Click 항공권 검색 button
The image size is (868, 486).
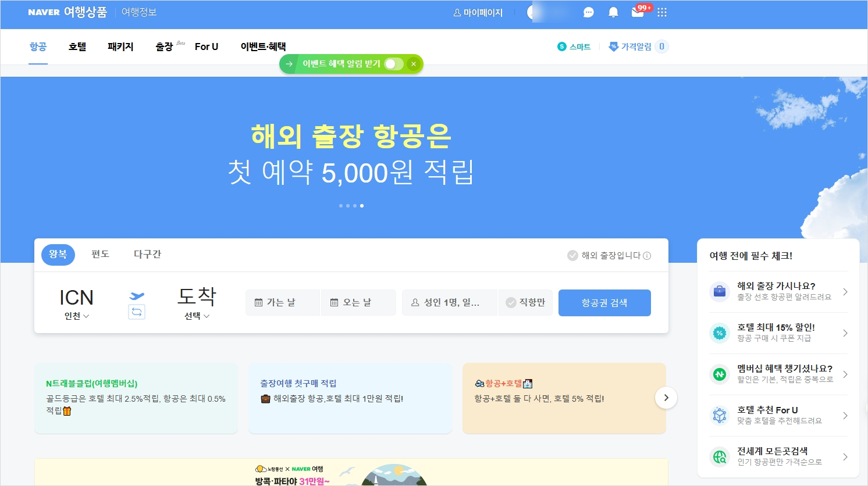click(604, 303)
